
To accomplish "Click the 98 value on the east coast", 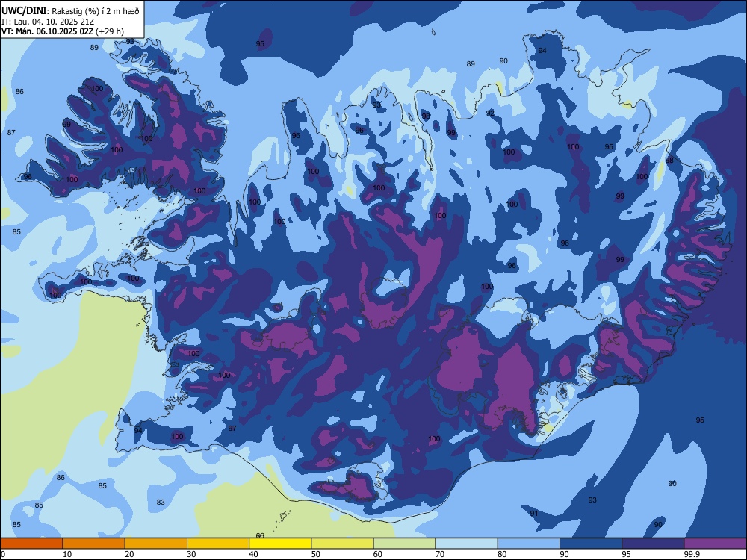I will click(669, 160).
